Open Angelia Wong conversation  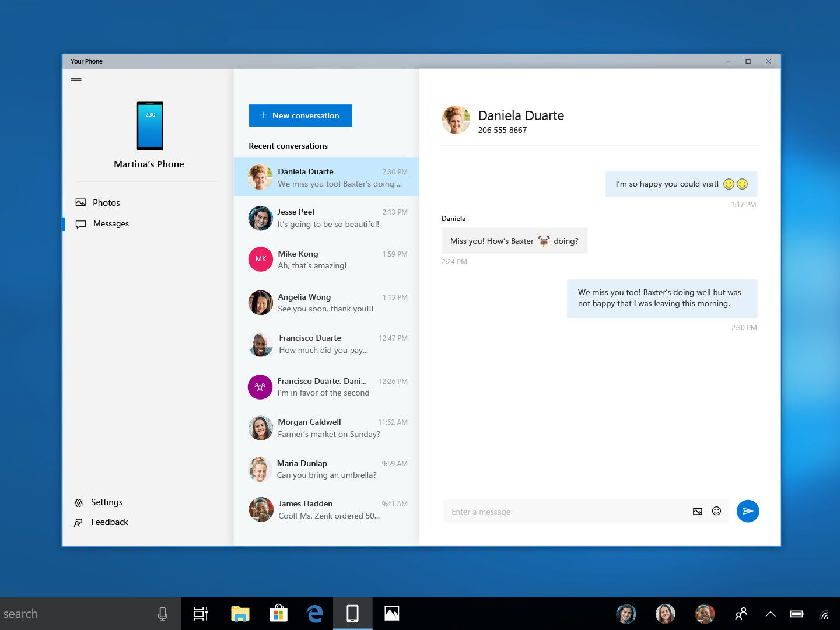327,303
